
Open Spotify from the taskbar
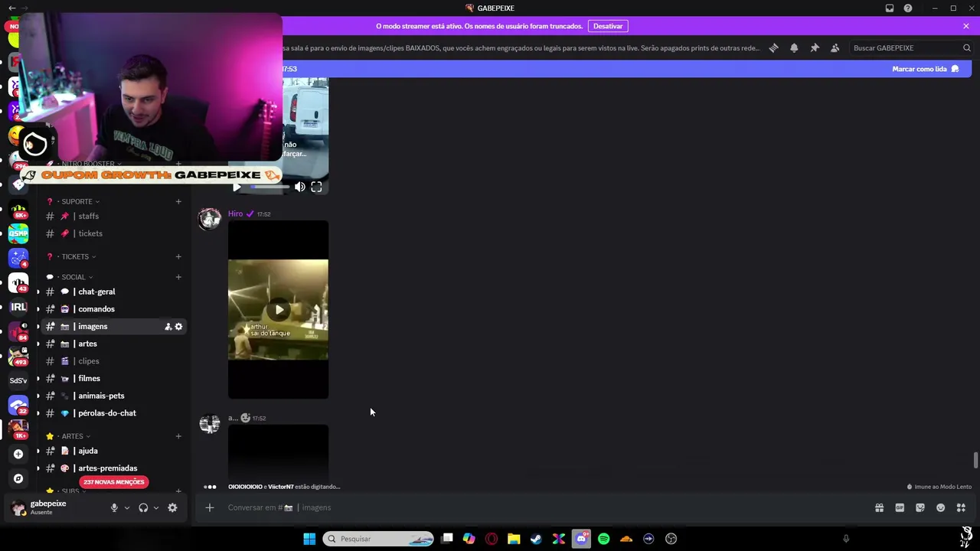click(604, 539)
